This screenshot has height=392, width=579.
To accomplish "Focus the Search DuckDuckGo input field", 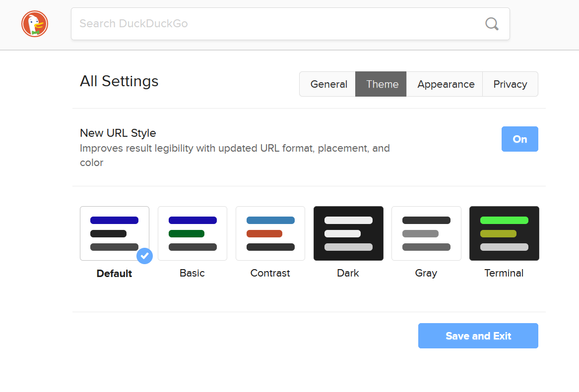I will pos(290,24).
